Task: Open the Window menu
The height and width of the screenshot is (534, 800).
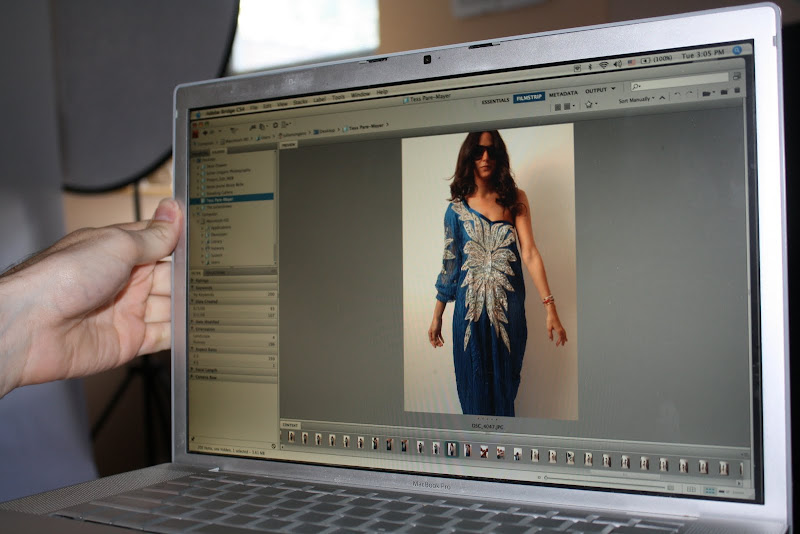Action: click(x=361, y=95)
